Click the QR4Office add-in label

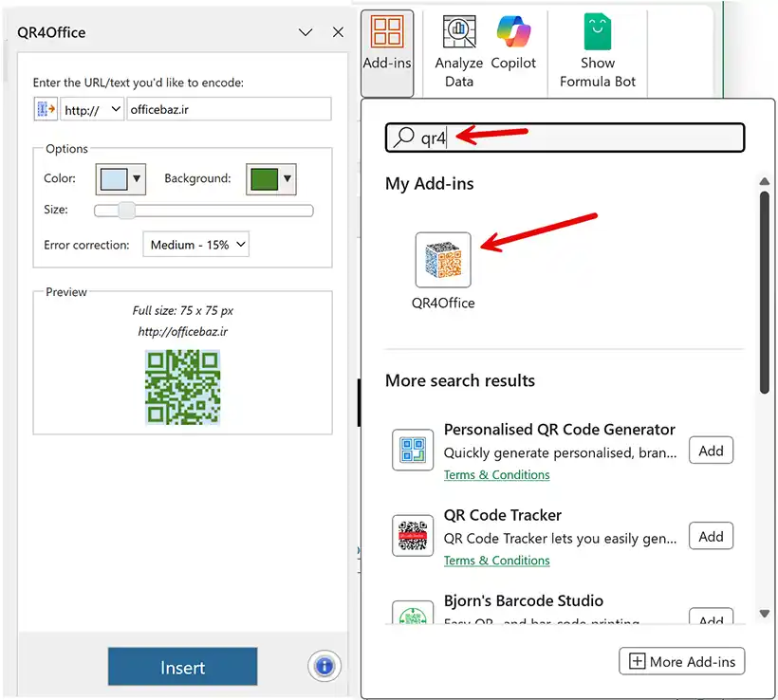tap(443, 304)
